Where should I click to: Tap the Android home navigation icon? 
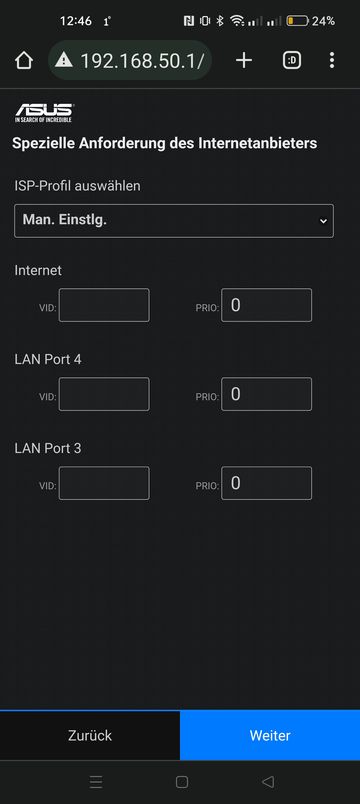pyautogui.click(x=182, y=782)
